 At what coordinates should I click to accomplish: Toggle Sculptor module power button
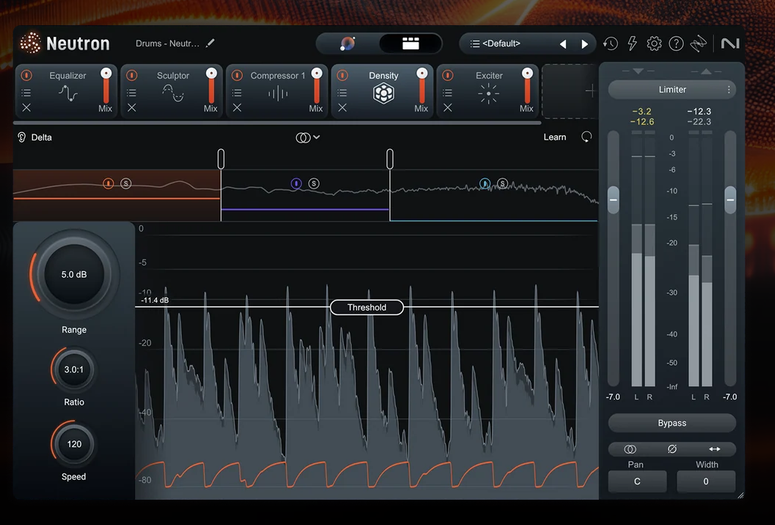tap(131, 75)
